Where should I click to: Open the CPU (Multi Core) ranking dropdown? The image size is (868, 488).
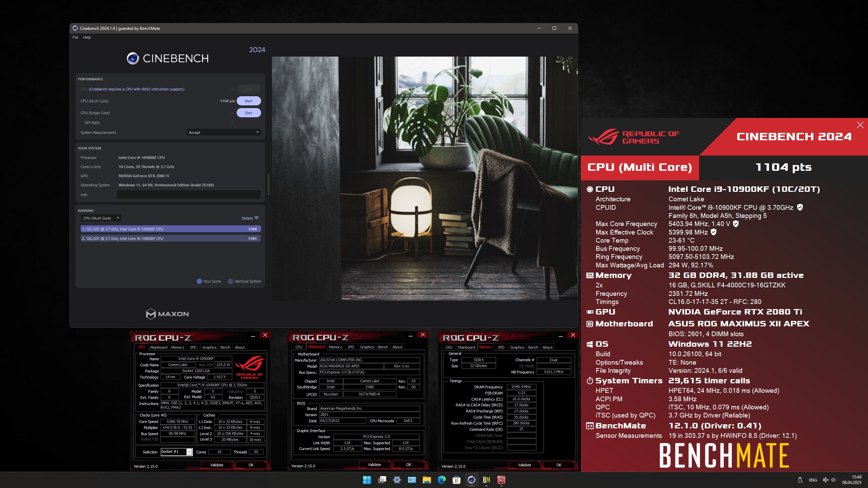[x=101, y=218]
